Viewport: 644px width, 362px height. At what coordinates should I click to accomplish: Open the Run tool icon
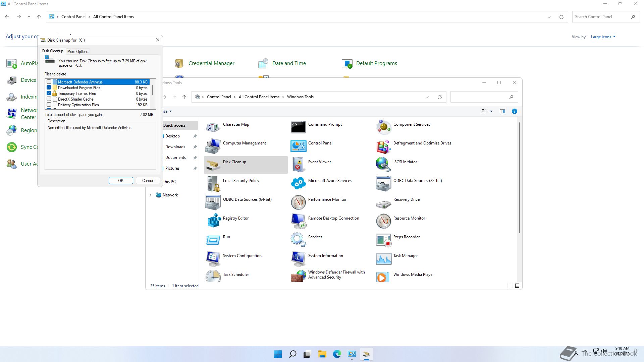[213, 240]
